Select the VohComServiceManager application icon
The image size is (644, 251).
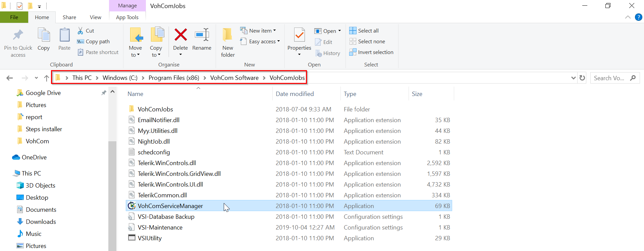tap(132, 206)
